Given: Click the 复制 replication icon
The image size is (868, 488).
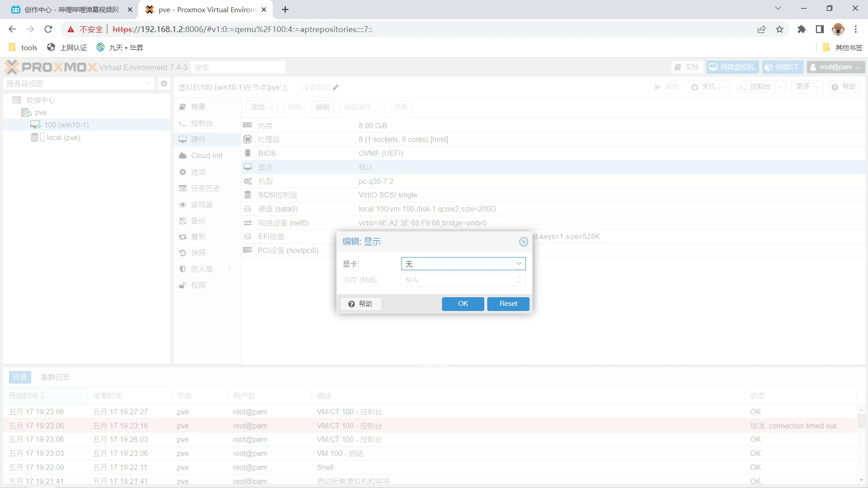Looking at the screenshot, I should pyautogui.click(x=183, y=237).
